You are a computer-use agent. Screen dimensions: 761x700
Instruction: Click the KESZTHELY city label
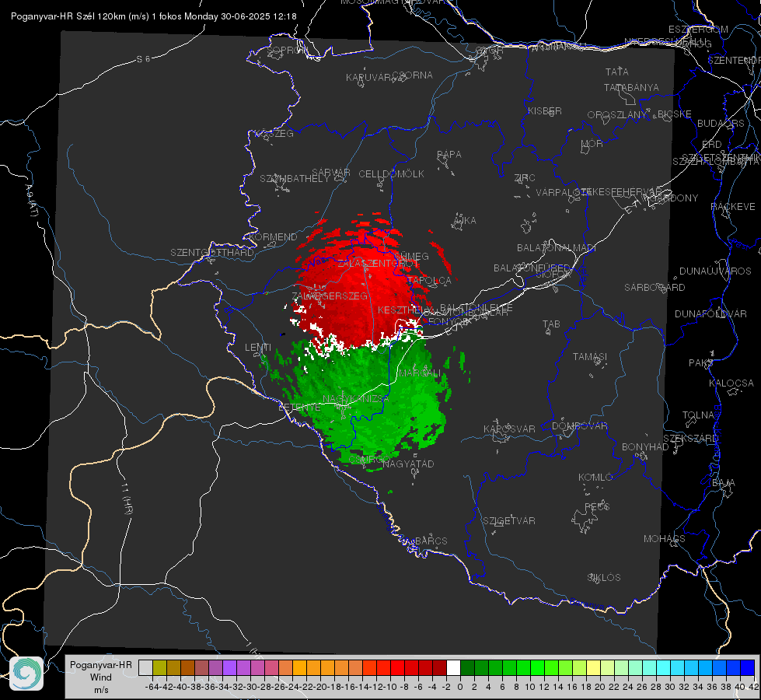403,310
